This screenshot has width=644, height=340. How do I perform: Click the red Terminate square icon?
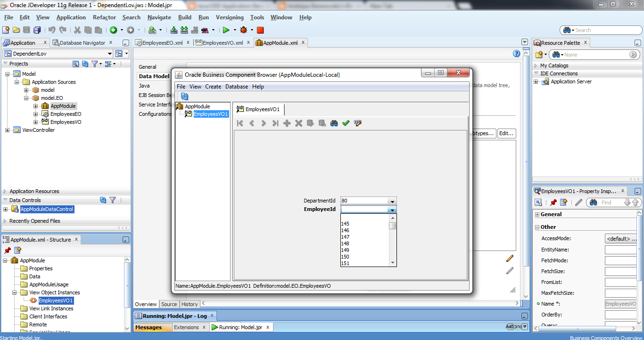(x=260, y=30)
